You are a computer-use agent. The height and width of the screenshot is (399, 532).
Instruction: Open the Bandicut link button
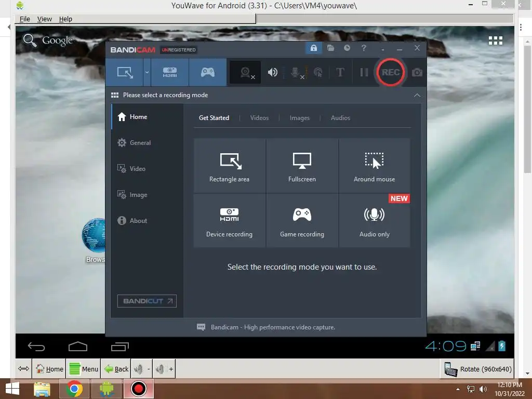click(147, 301)
